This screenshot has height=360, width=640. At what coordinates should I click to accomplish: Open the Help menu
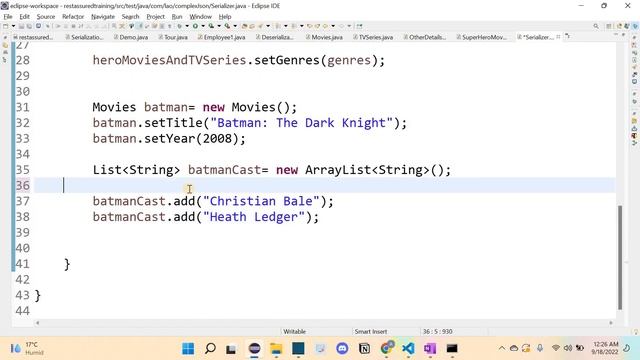tap(225, 17)
